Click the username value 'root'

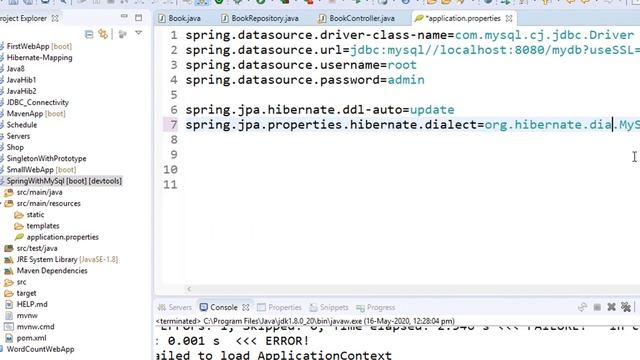coord(402,65)
